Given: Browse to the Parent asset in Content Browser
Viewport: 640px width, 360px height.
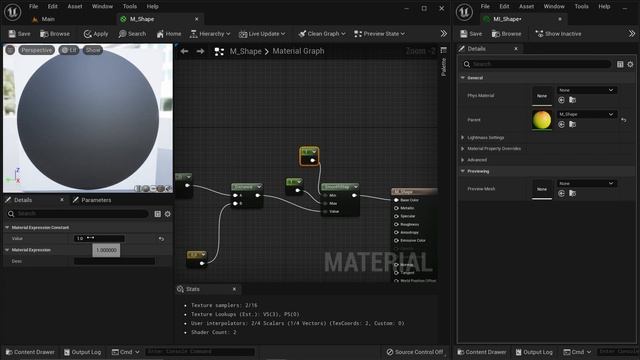Looking at the screenshot, I should coord(573,124).
